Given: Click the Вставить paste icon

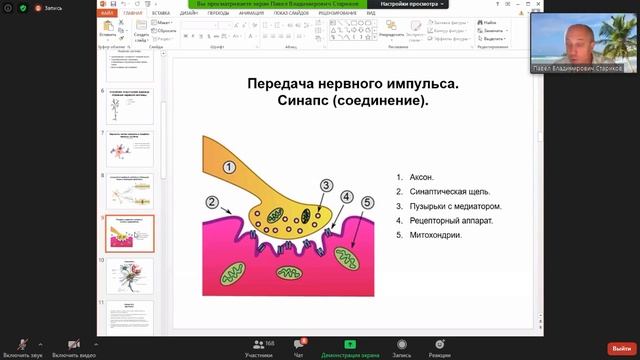Looking at the screenshot, I should coord(108,27).
